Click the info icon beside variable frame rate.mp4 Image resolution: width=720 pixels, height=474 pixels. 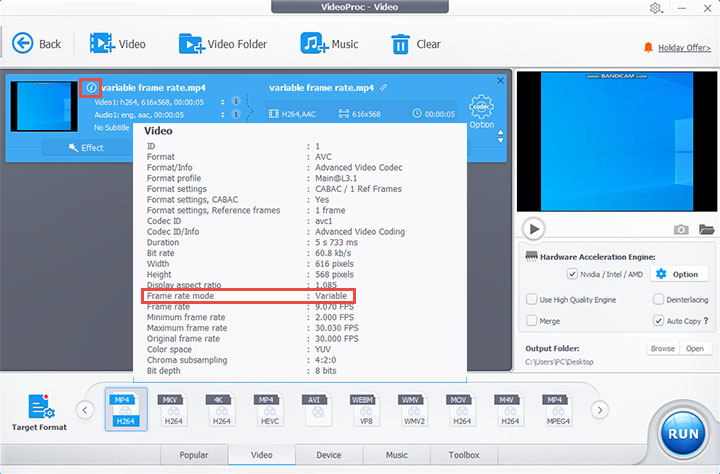click(x=91, y=87)
